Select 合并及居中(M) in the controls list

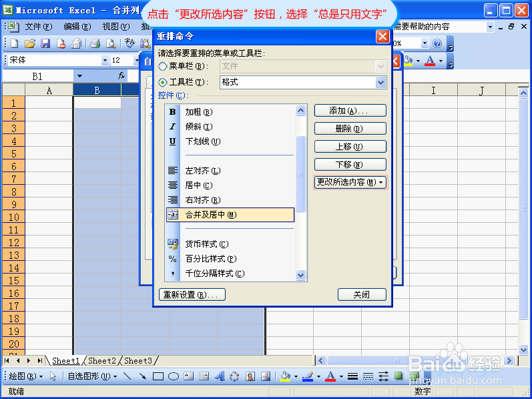point(230,215)
